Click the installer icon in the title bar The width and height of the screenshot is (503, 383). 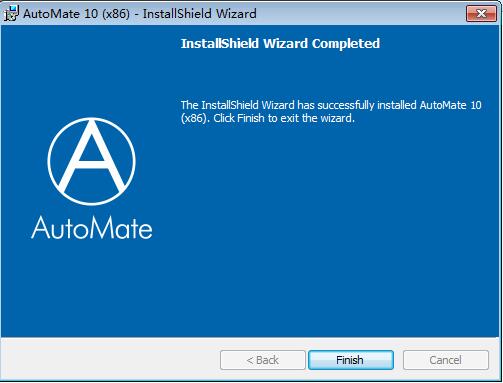pyautogui.click(x=11, y=14)
